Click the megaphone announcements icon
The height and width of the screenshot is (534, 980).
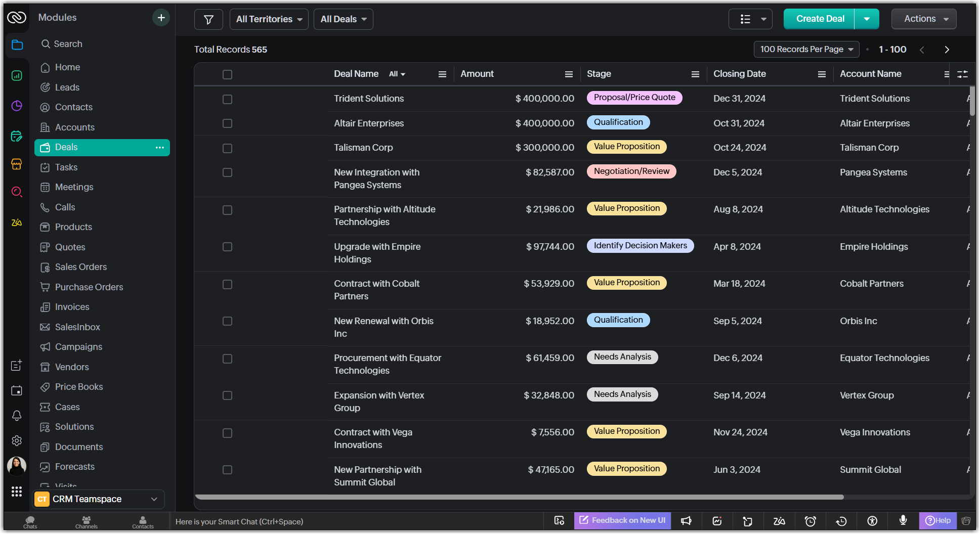(686, 521)
